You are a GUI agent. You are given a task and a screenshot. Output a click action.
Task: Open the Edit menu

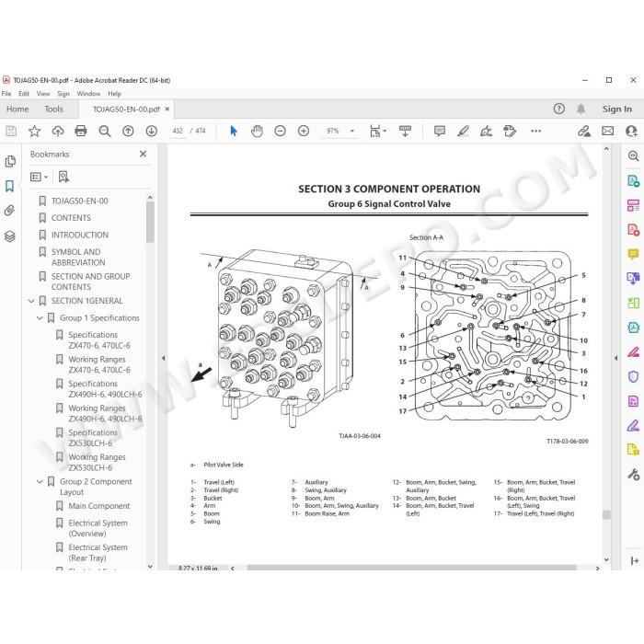tap(24, 94)
